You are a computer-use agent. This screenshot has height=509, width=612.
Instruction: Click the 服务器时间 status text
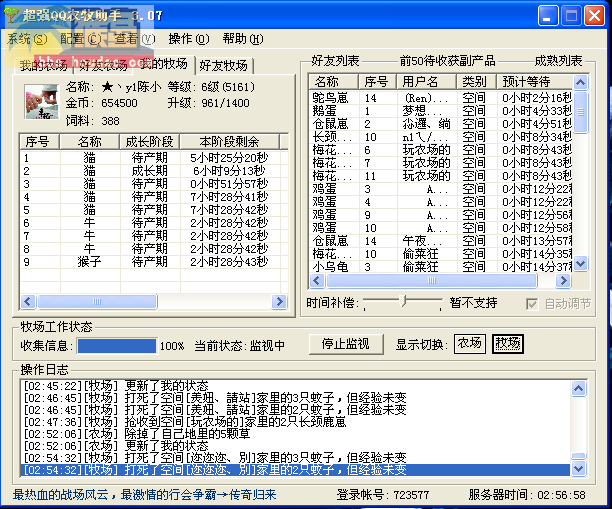point(527,495)
